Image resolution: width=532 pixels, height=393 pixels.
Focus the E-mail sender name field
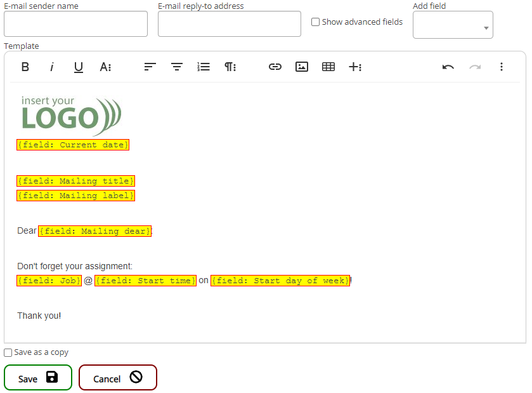click(75, 24)
